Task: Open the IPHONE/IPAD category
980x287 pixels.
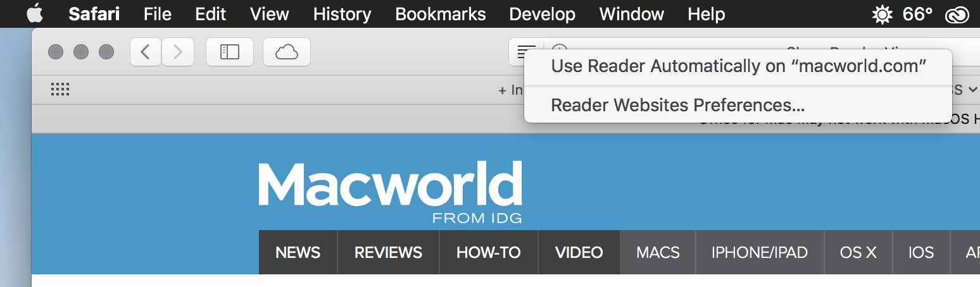Action: 760,253
